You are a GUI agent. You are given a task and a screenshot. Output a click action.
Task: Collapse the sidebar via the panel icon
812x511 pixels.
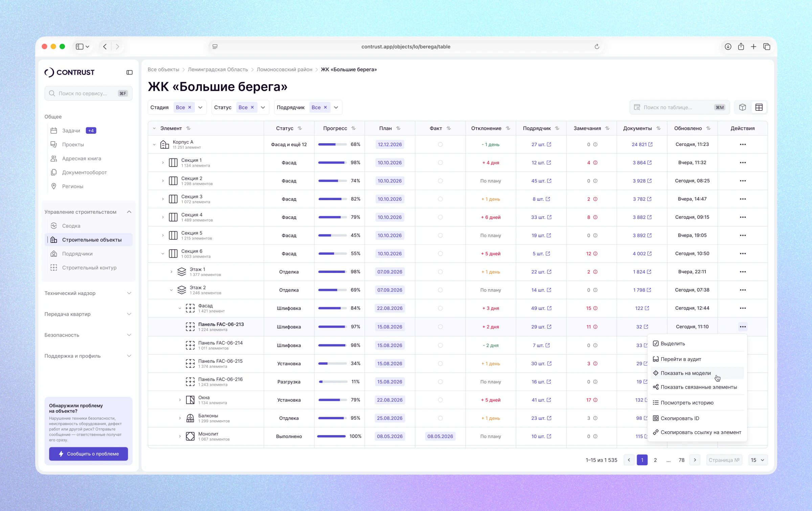point(129,72)
